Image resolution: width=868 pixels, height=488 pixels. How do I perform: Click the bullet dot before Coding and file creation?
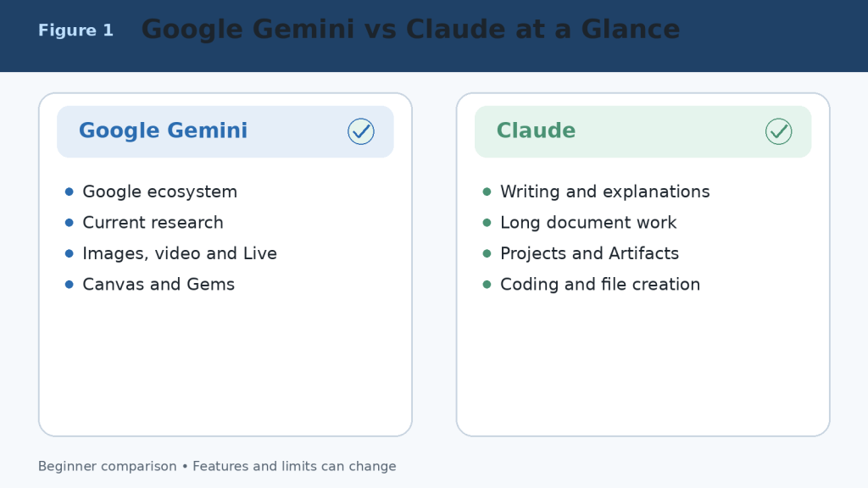point(487,285)
